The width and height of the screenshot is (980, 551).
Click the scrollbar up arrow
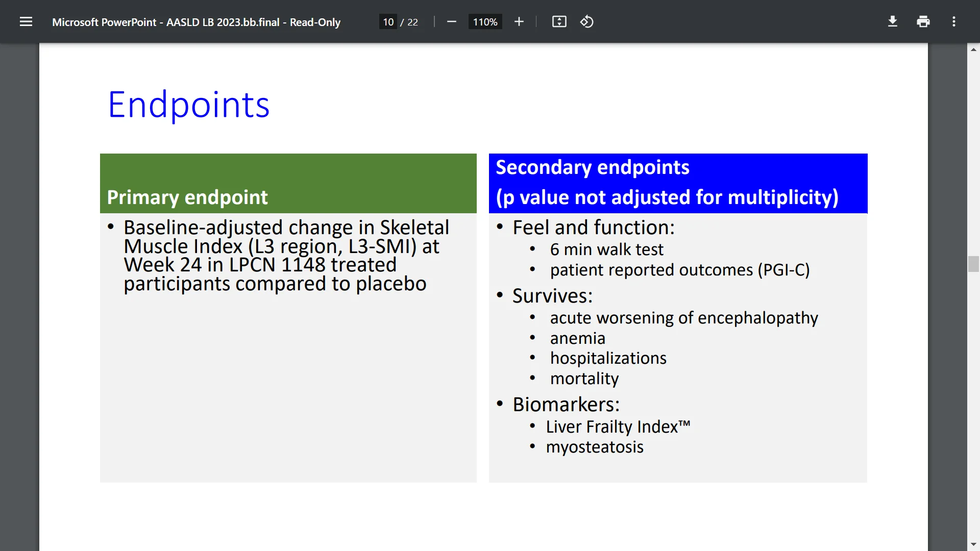973,49
